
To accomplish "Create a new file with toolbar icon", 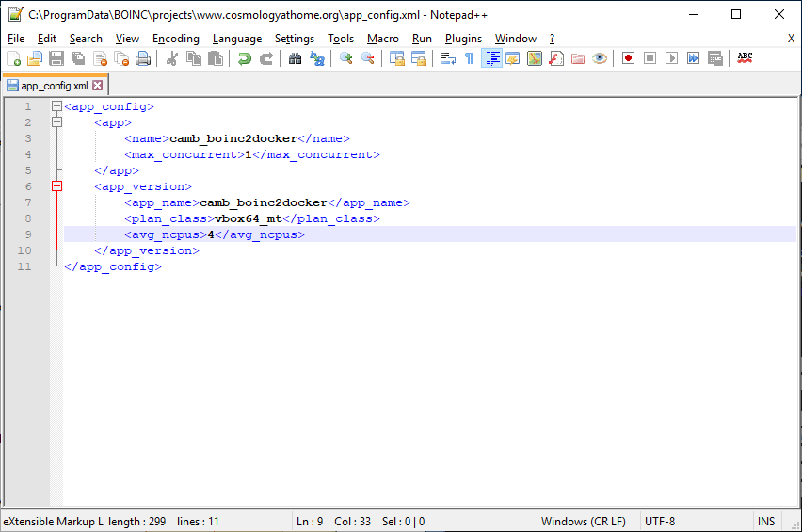I will tap(13, 58).
